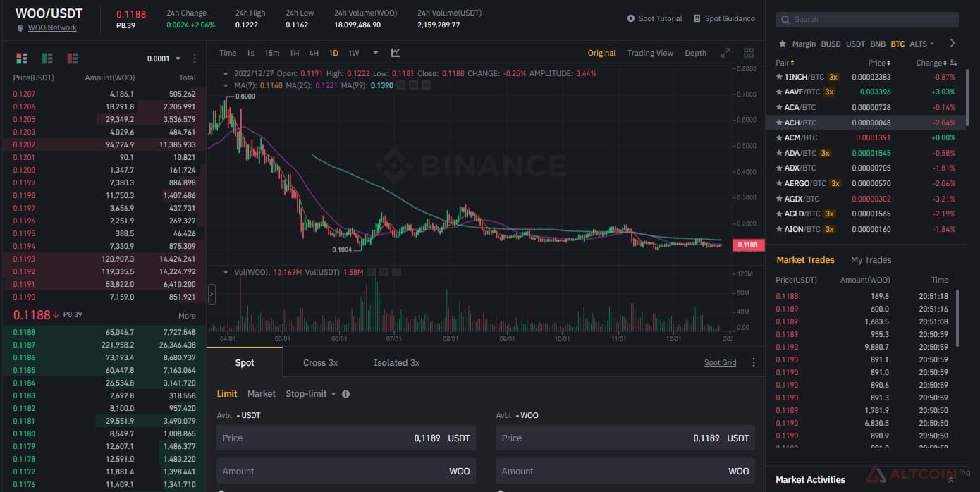Set chart interval to 15m

[271, 53]
